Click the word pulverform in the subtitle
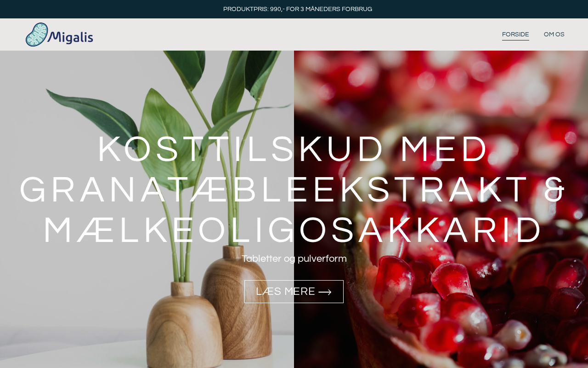This screenshot has height=368, width=588. pyautogui.click(x=322, y=259)
